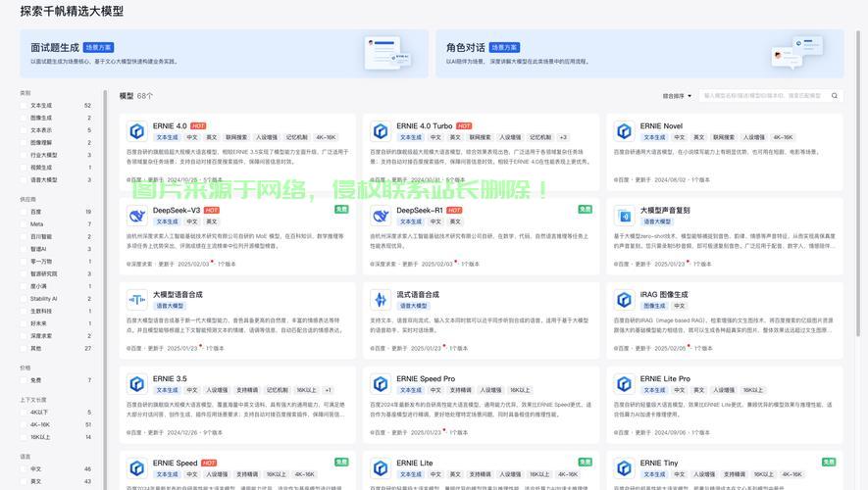
Task: Click the filter sidebar vertical scrollbar
Action: click(x=105, y=290)
